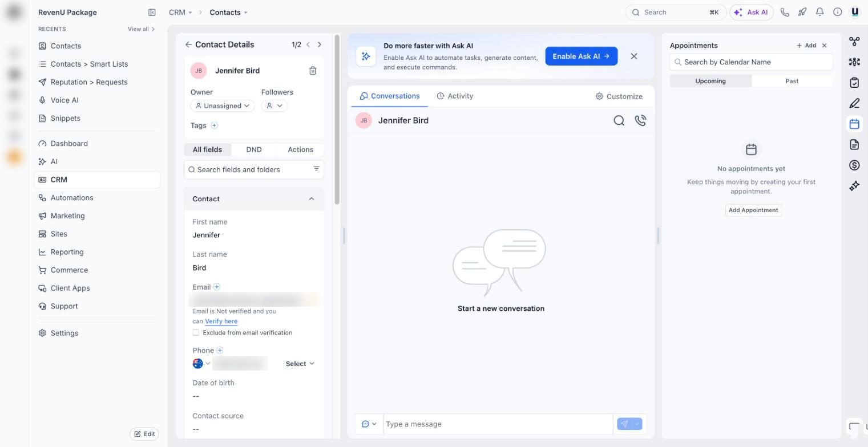Check Exclude from email verification
This screenshot has width=868, height=447.
[196, 332]
